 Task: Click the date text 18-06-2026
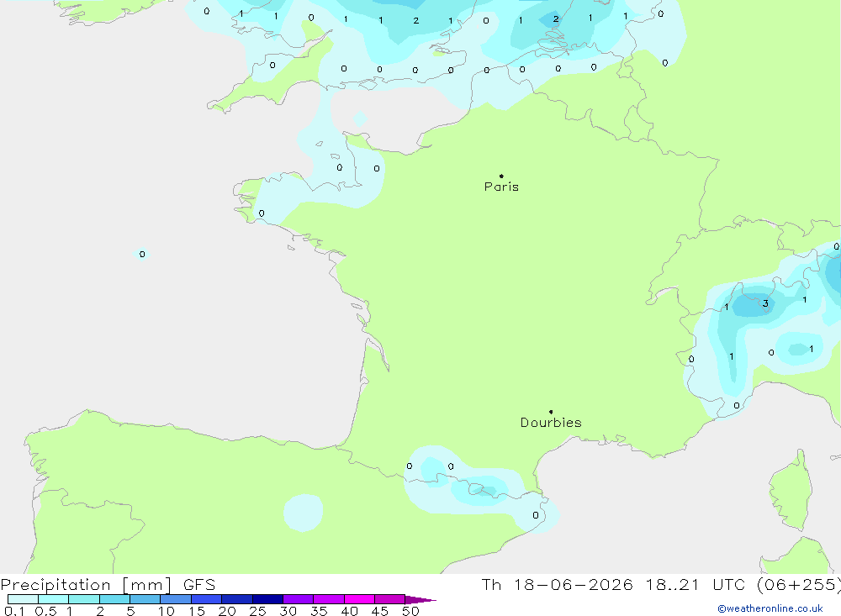click(573, 585)
